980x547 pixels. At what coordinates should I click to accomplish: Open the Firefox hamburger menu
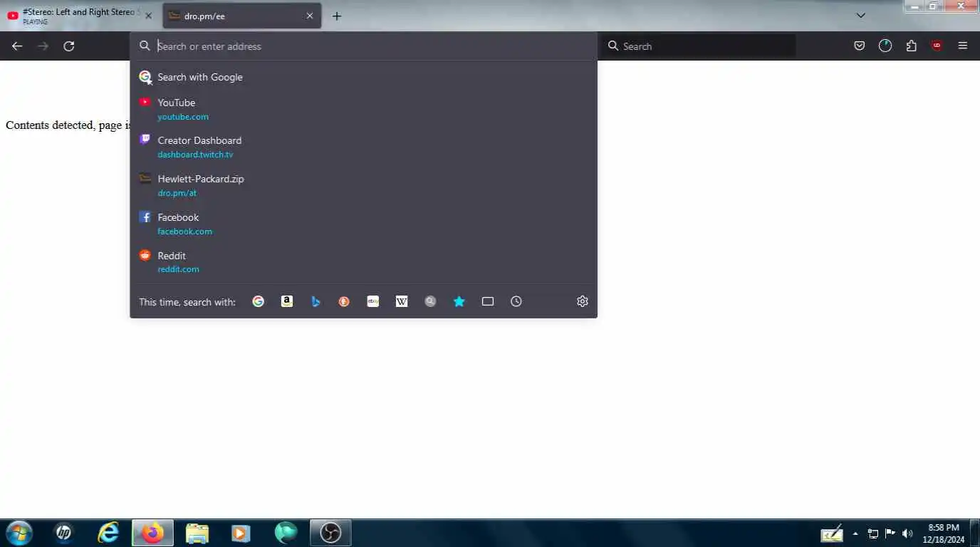pos(963,46)
